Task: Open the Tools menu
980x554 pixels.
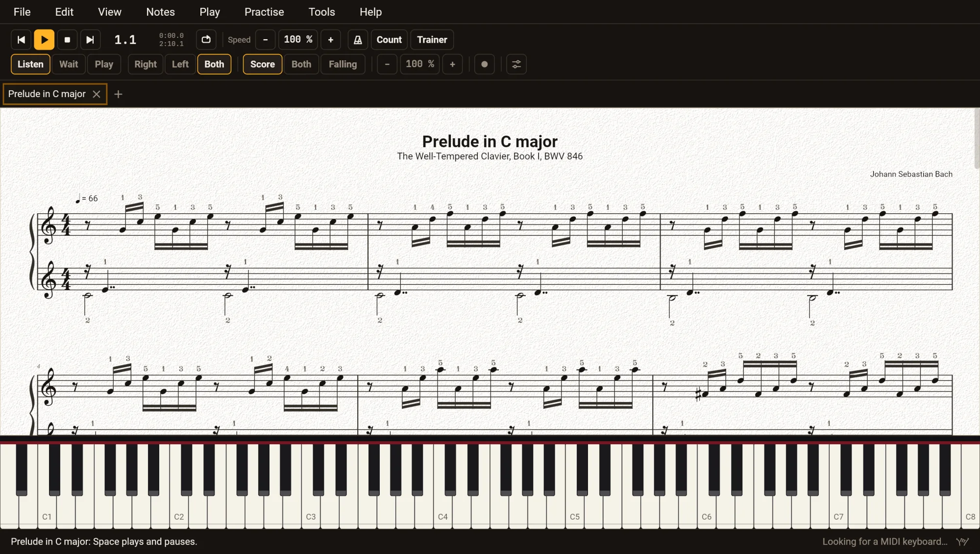Action: tap(322, 12)
